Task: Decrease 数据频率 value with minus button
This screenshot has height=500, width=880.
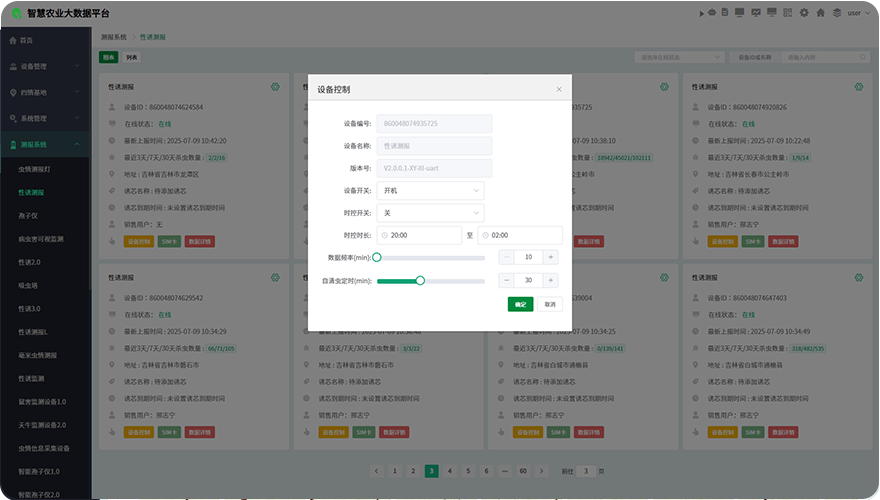Action: pos(506,257)
